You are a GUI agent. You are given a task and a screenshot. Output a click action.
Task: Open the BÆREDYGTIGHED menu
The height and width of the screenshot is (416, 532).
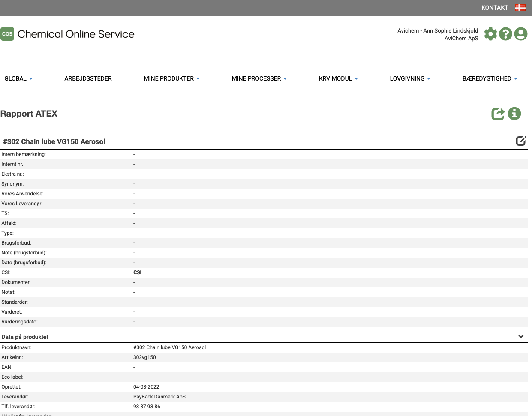(x=490, y=78)
